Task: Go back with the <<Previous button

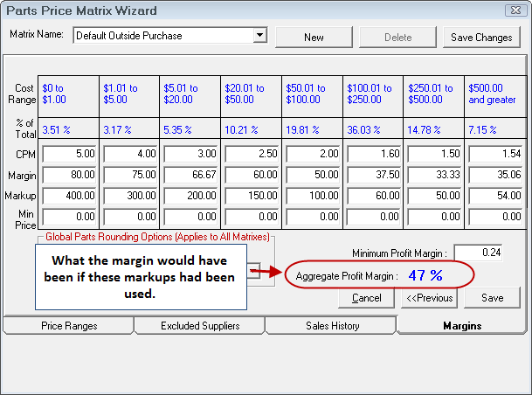Action: [429, 298]
